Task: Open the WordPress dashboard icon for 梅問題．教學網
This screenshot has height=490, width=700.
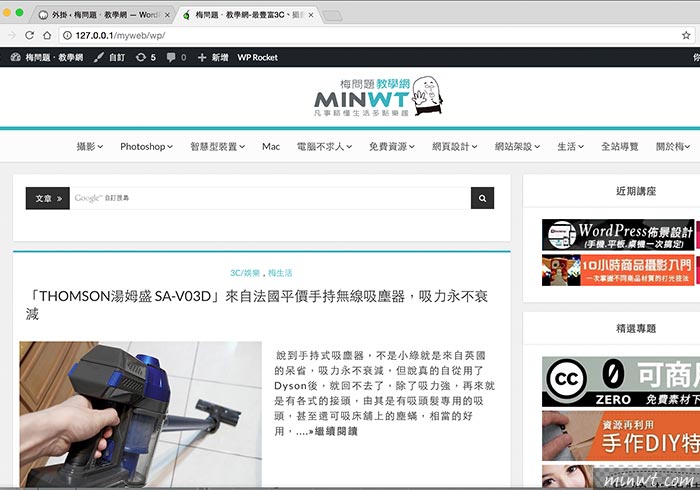Action: 16,57
